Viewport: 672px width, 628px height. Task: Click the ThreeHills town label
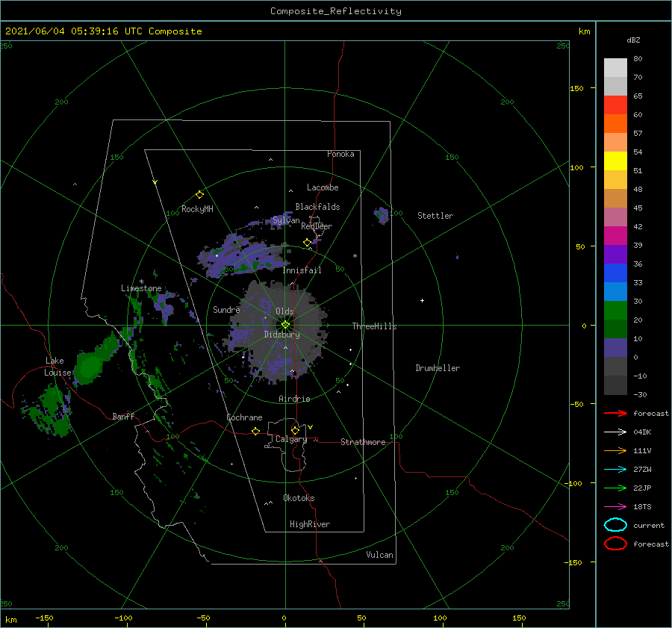[x=375, y=326]
